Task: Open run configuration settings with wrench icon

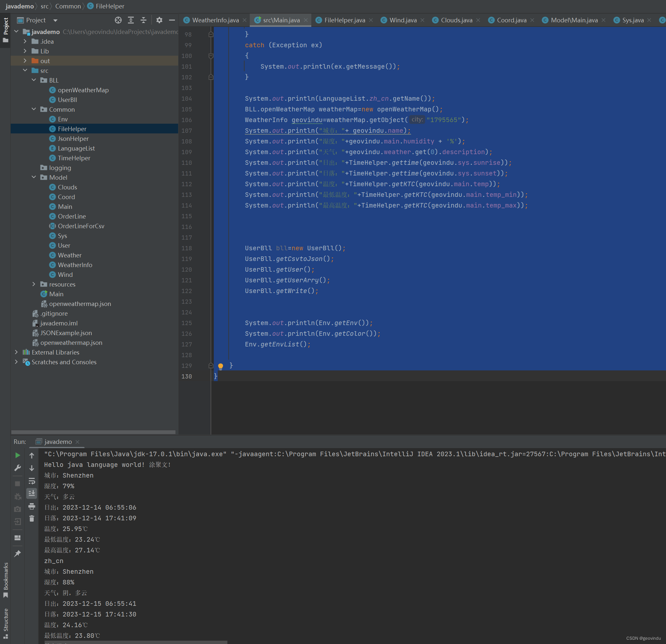Action: coord(18,468)
